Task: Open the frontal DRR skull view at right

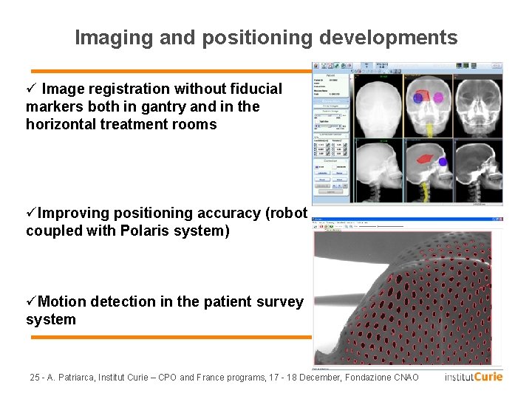Action: pyautogui.click(x=478, y=106)
